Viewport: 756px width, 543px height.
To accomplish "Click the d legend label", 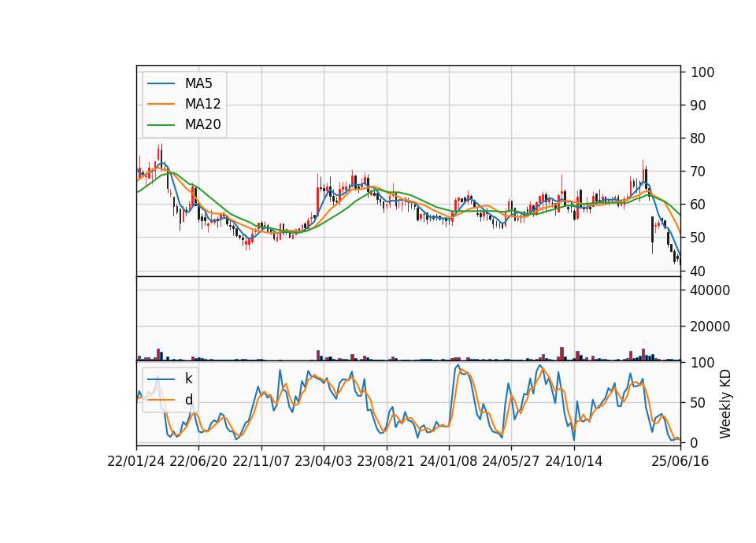I will click(188, 400).
